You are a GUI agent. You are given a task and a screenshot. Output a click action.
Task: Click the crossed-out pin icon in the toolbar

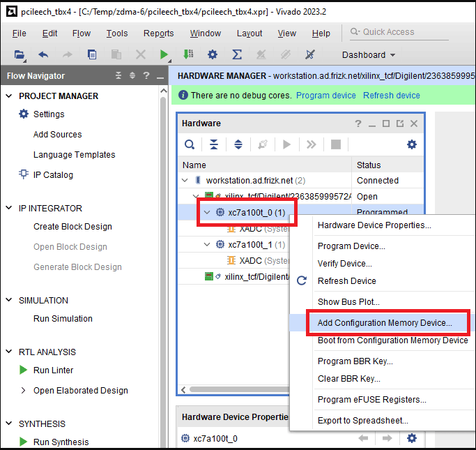point(309,54)
